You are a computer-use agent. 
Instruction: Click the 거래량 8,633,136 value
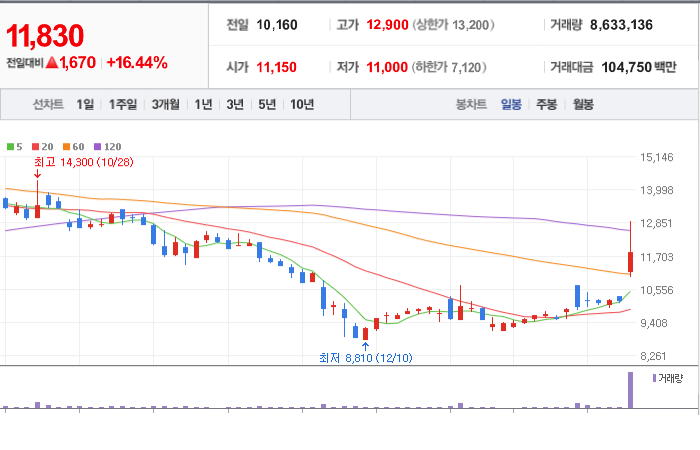click(621, 25)
